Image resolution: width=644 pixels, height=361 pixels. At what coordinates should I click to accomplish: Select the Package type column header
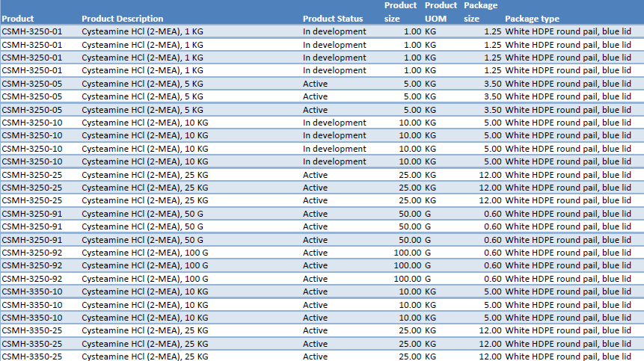pyautogui.click(x=532, y=19)
